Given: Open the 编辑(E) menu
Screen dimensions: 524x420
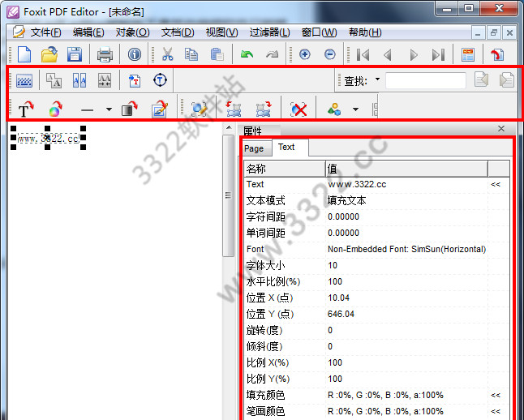Looking at the screenshot, I should click(88, 32).
